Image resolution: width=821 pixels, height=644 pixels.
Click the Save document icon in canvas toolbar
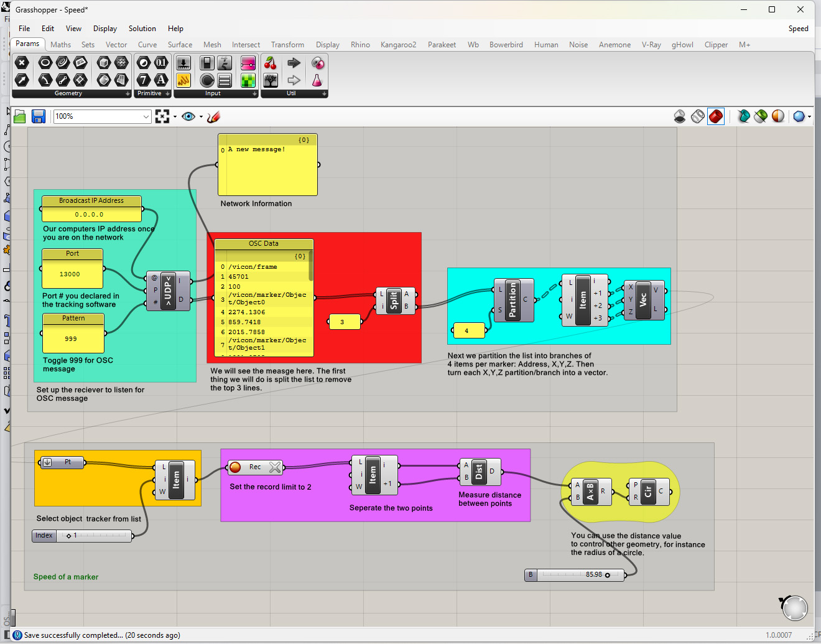click(x=39, y=116)
